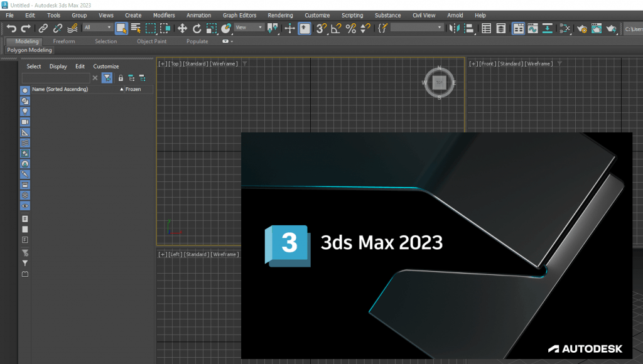
Task: Toggle the Angle Snap button
Action: pos(336,28)
